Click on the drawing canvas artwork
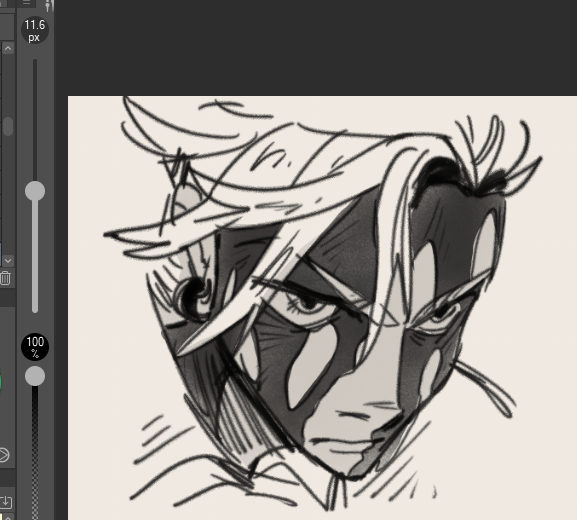This screenshot has width=577, height=520. (x=322, y=308)
